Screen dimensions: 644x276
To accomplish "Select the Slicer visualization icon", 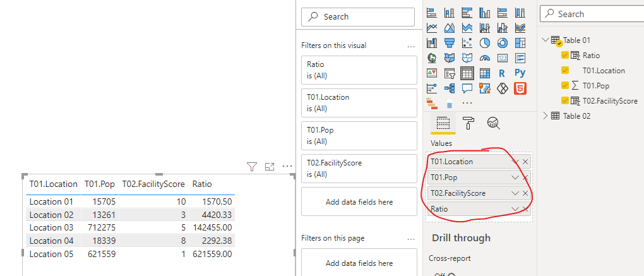I will point(450,73).
